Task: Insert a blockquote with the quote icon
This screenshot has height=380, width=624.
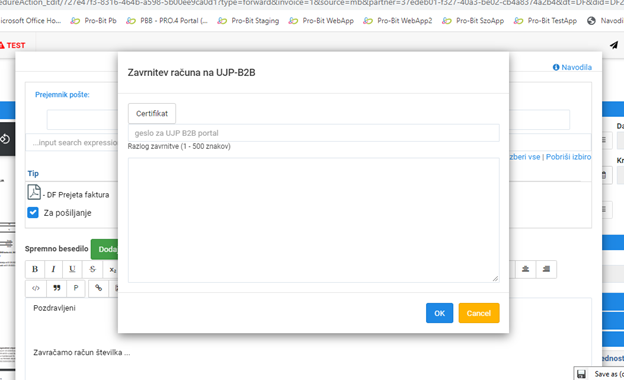Action: coord(57,288)
